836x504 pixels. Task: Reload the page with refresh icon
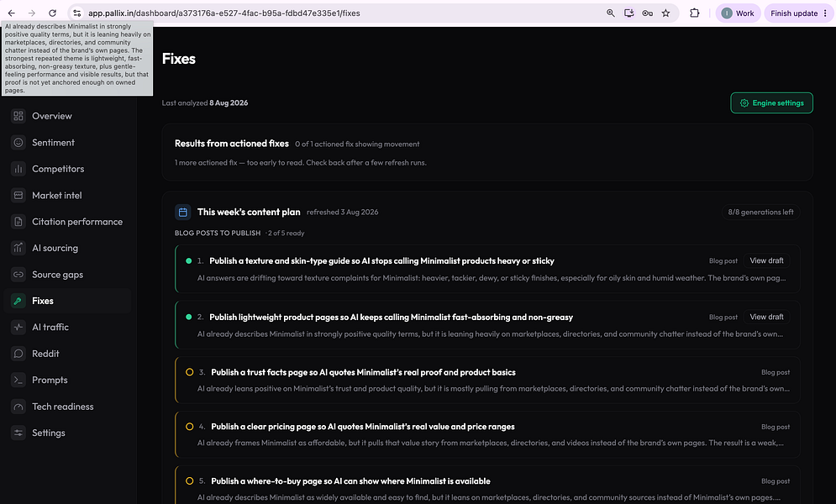coord(52,13)
